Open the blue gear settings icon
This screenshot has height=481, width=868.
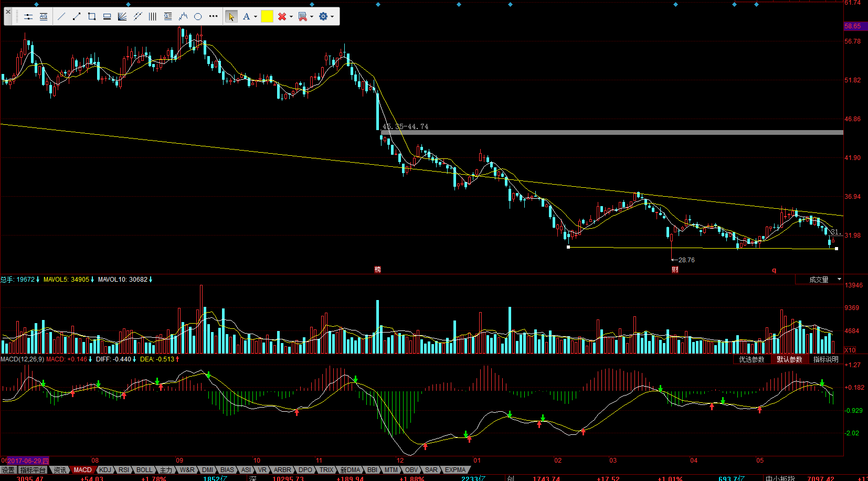pyautogui.click(x=323, y=17)
